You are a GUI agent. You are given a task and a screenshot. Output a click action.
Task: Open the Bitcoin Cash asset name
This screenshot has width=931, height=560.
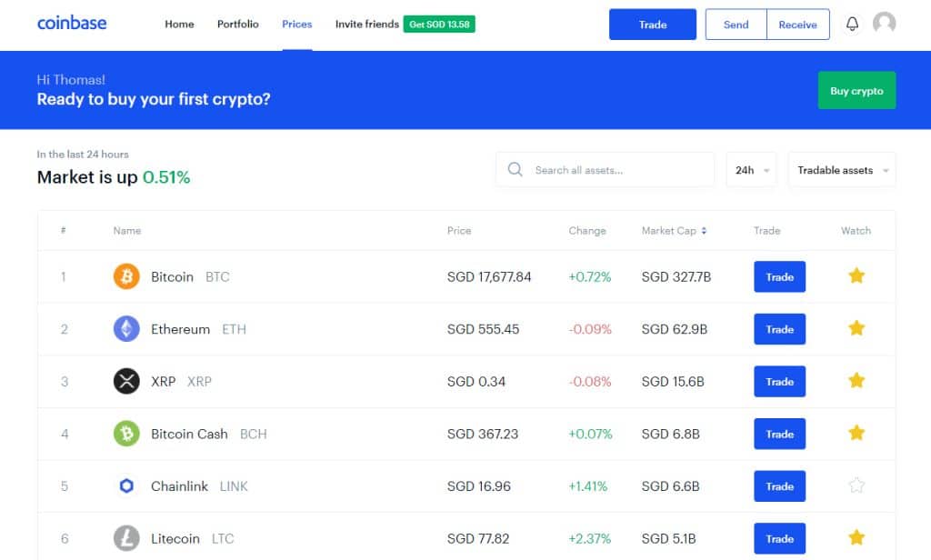189,434
